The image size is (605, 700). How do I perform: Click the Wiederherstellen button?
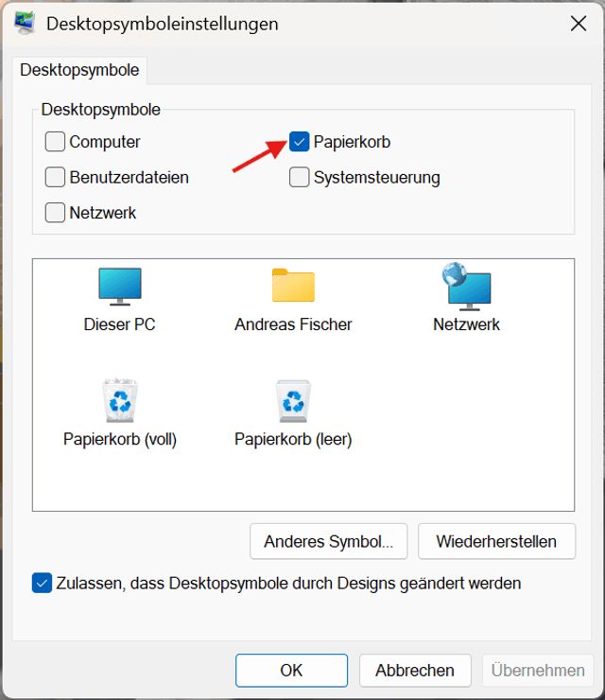click(x=496, y=541)
